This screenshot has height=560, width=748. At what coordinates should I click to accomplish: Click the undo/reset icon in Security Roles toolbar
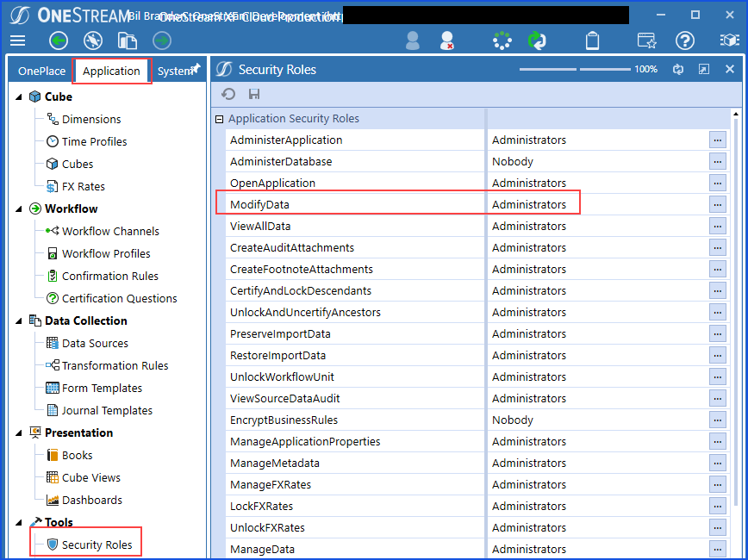[228, 94]
